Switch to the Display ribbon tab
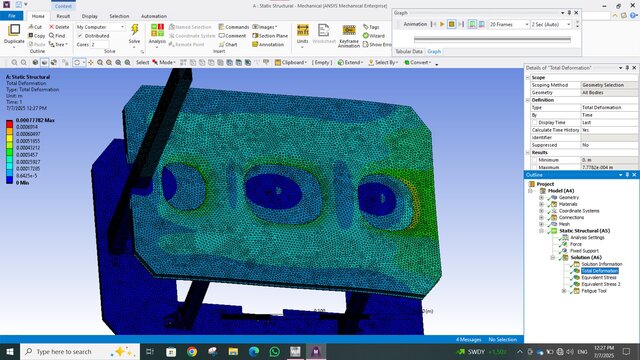The height and width of the screenshot is (360, 640). tap(89, 16)
